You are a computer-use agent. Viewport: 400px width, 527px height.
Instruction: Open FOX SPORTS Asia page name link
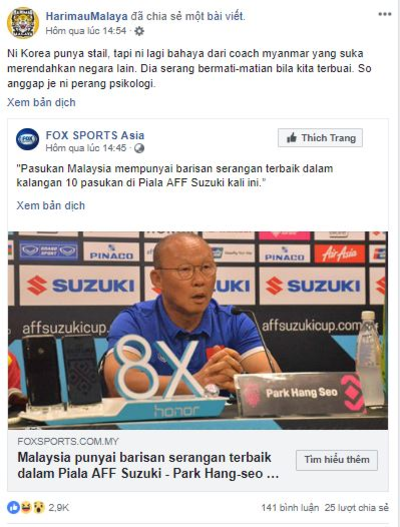tap(95, 135)
